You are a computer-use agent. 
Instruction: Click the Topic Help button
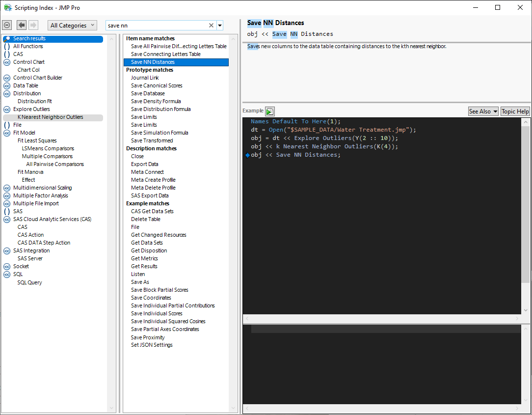coord(515,111)
